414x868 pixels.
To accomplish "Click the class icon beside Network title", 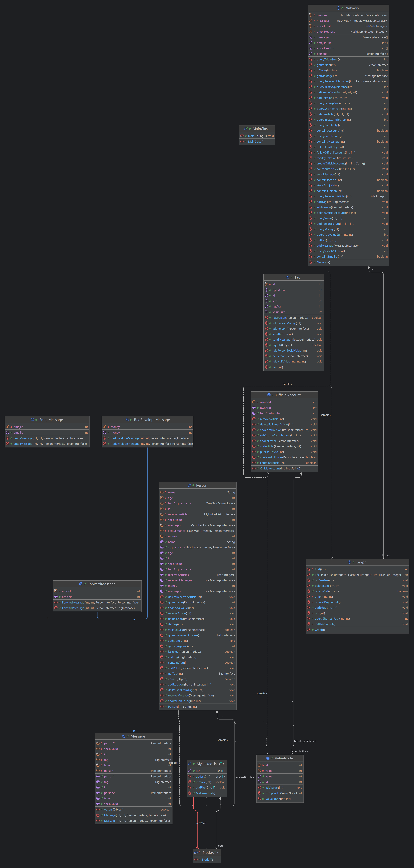I will coord(338,8).
